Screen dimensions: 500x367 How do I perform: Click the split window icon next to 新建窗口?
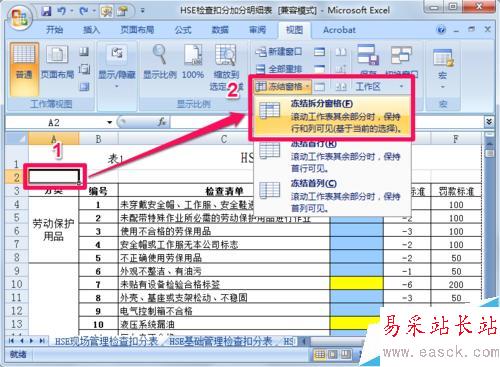pyautogui.click(x=319, y=52)
